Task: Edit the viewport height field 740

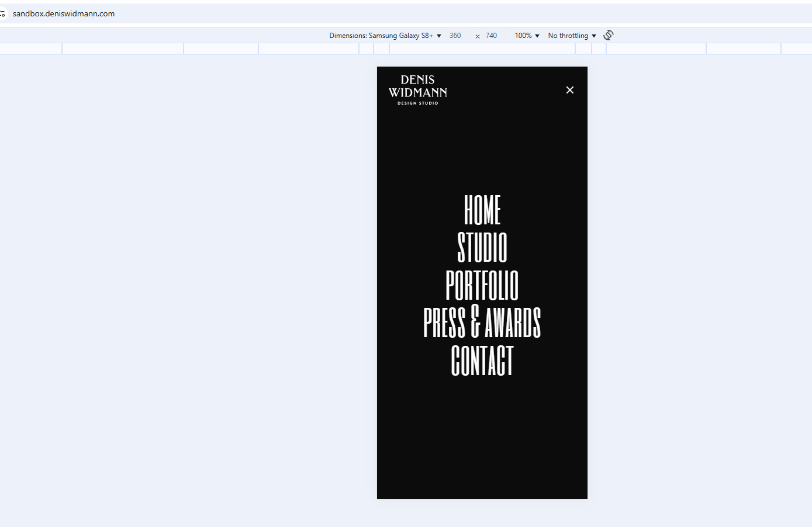Action: coord(493,36)
